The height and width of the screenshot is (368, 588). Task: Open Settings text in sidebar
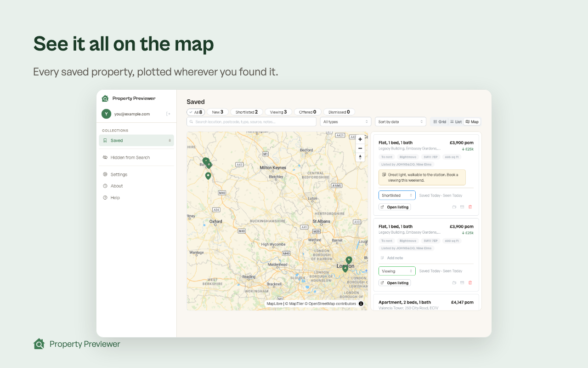[x=119, y=174]
